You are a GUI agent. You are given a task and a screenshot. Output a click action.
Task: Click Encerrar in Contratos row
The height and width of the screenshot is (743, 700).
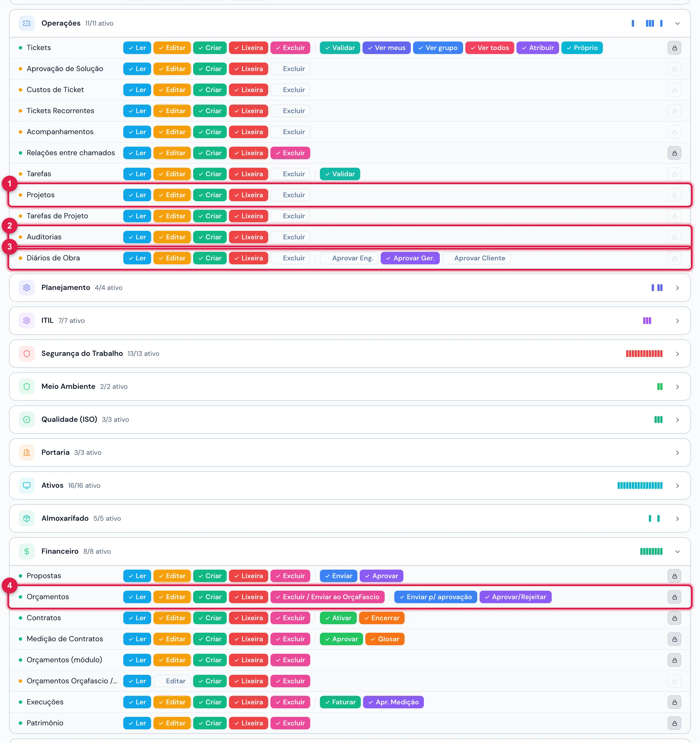(382, 618)
